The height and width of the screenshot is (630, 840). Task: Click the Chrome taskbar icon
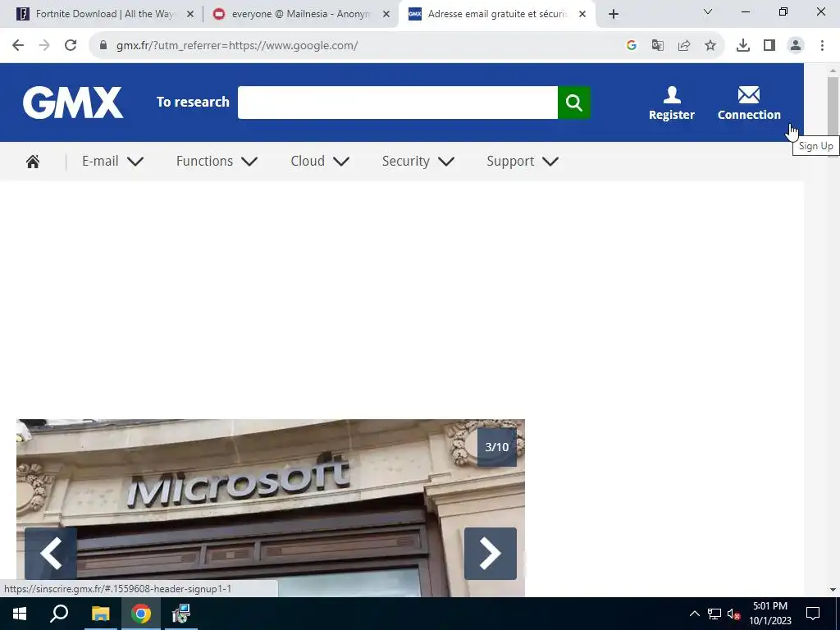pos(141,614)
